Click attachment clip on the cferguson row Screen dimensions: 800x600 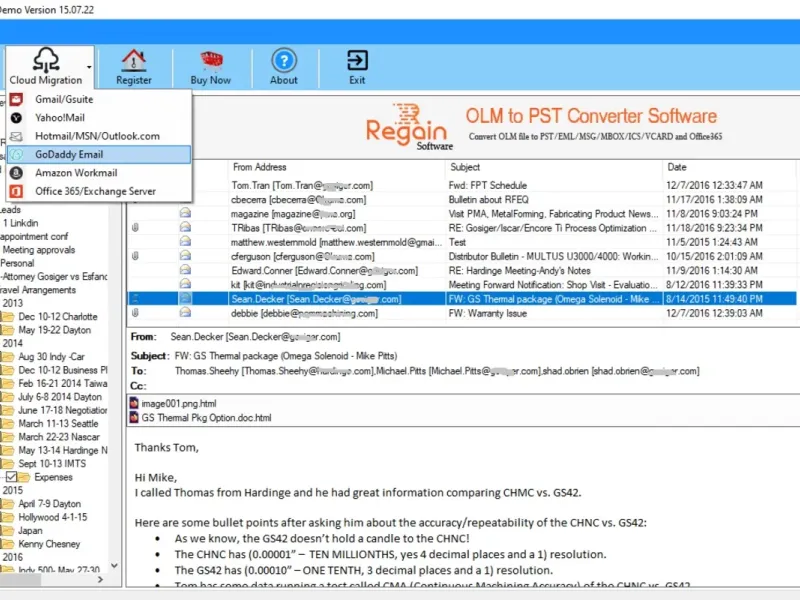[135, 256]
